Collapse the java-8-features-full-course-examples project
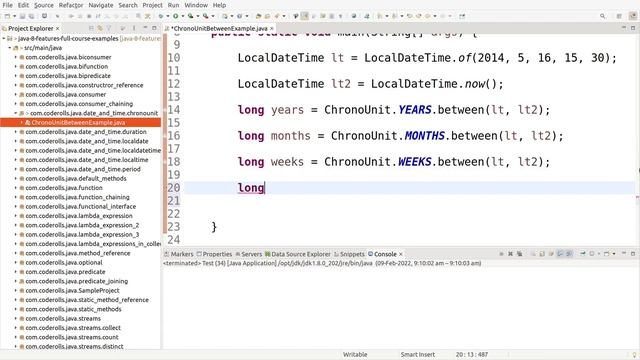640x360 pixels. coord(4,38)
